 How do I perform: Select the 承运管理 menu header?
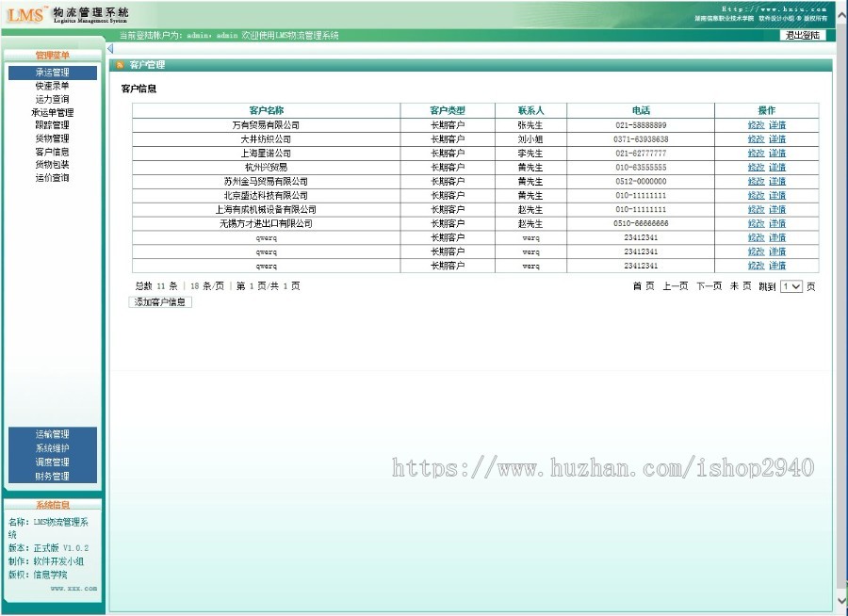(53, 73)
